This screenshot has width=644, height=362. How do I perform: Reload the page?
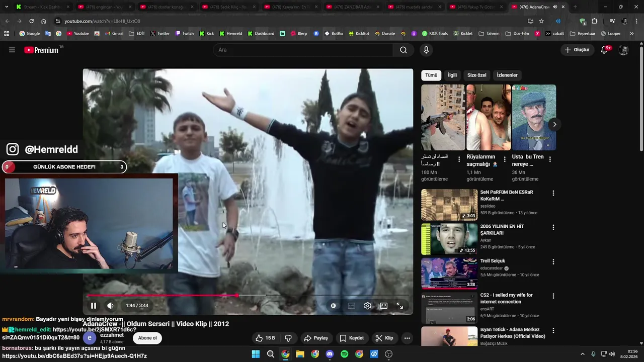click(31, 21)
